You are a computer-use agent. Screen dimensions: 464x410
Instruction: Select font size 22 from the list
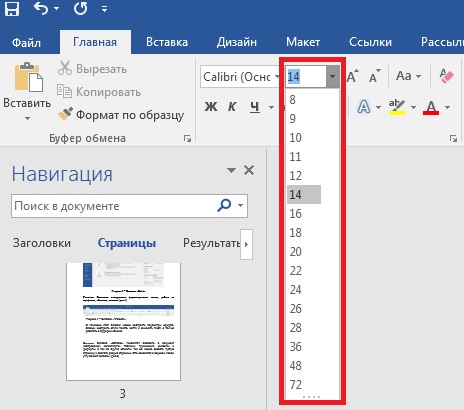click(313, 271)
